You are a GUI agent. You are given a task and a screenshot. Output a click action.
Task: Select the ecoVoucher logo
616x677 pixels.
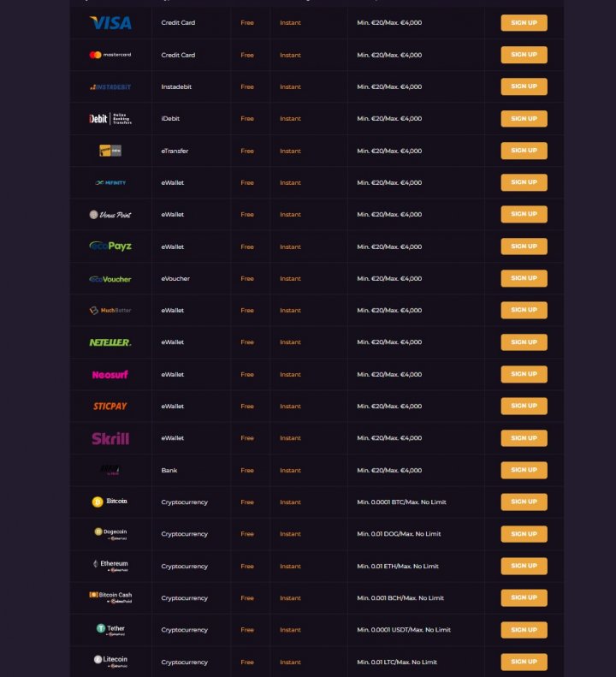coord(110,279)
